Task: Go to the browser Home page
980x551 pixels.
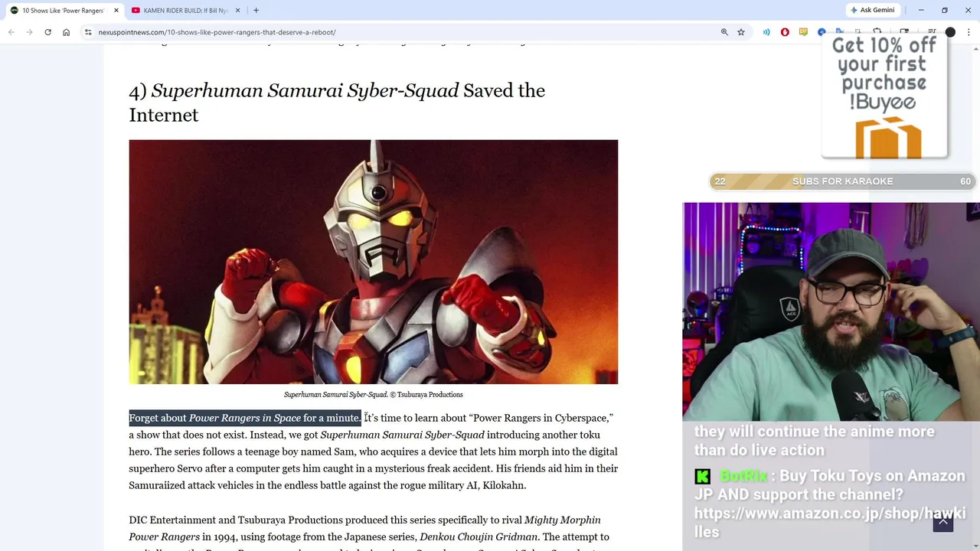Action: point(66,32)
